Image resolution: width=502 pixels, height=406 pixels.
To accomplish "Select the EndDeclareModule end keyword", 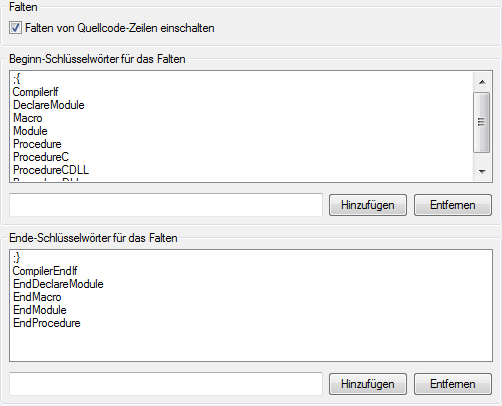I will tap(58, 284).
